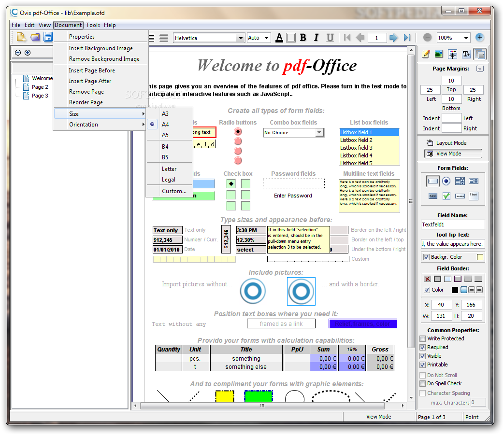The image size is (504, 435).
Task: Uncheck the Required checkbox
Action: (423, 347)
